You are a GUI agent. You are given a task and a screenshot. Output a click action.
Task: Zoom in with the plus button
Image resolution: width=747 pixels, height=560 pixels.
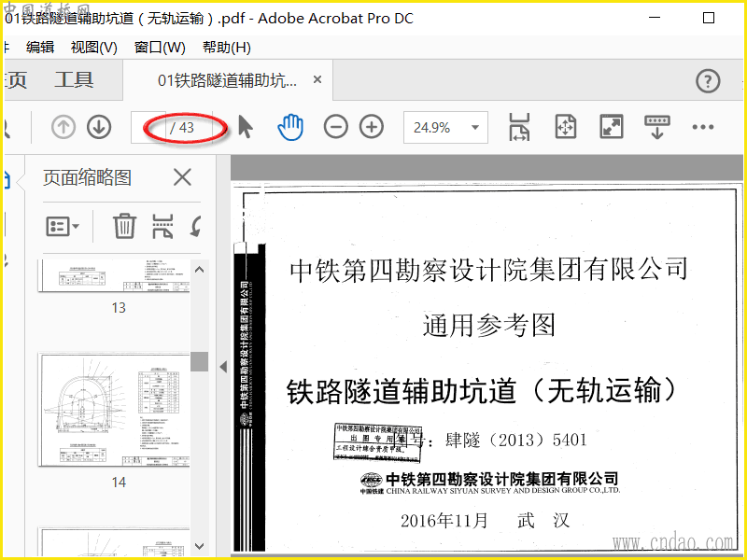372,127
